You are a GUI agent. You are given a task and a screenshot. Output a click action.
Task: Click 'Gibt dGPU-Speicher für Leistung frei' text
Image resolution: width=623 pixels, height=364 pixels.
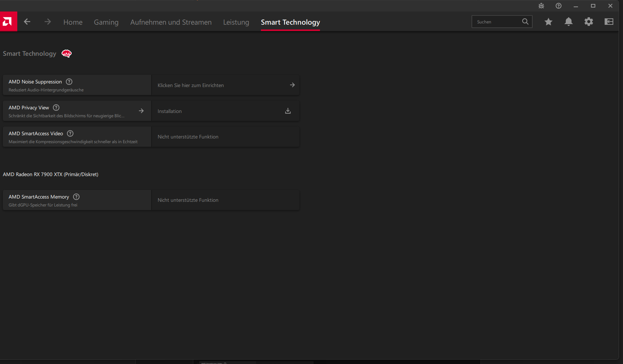(x=43, y=205)
